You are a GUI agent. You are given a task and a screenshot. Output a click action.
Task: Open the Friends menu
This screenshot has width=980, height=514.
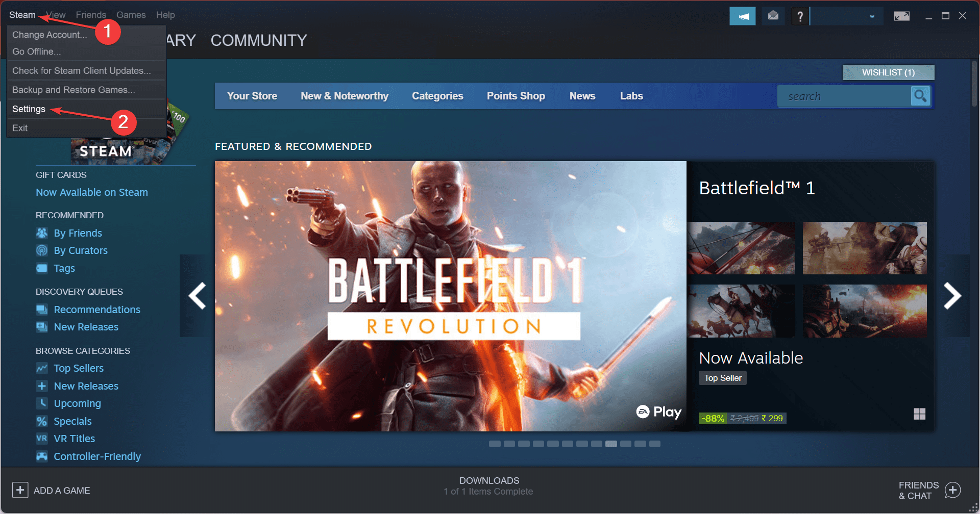(91, 15)
